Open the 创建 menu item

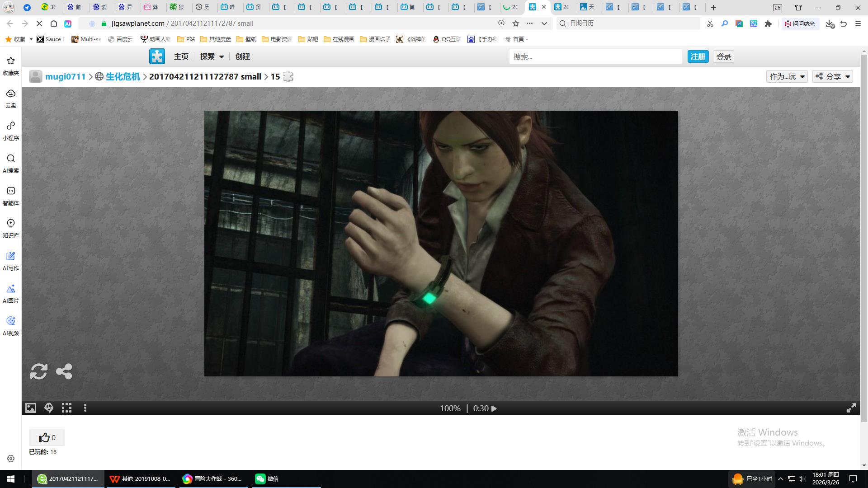tap(242, 56)
